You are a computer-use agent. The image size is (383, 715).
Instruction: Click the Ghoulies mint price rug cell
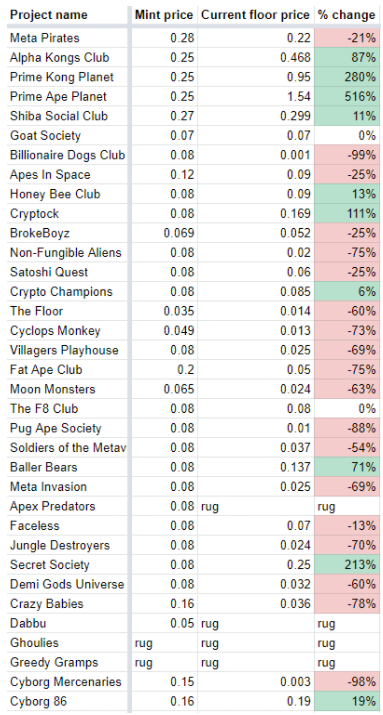click(164, 643)
